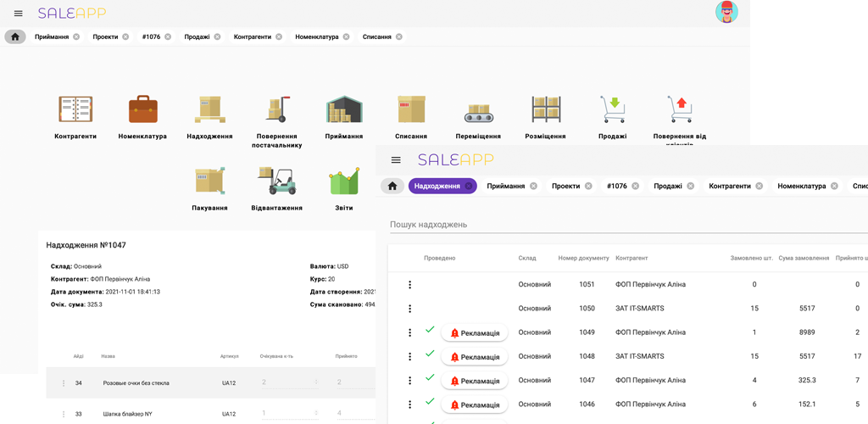Click the SALEAPP logo in the back window
Screen dimensions: 868x424
coord(72,14)
